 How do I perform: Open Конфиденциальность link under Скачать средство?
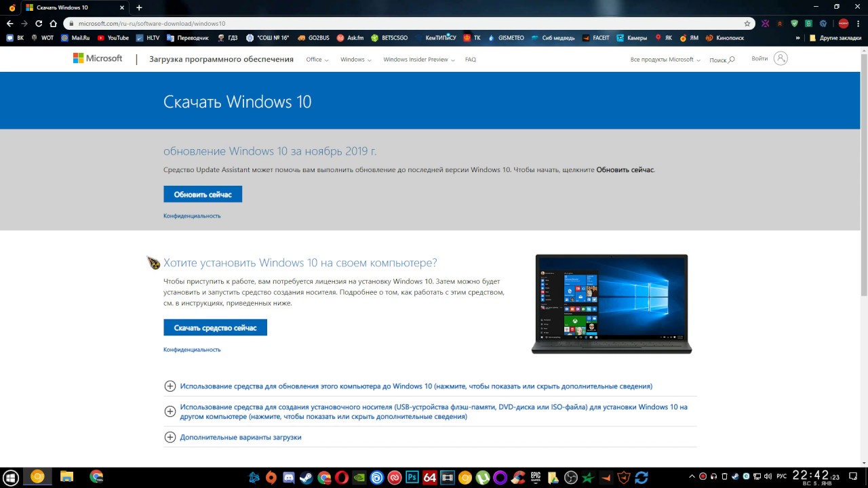(x=192, y=350)
